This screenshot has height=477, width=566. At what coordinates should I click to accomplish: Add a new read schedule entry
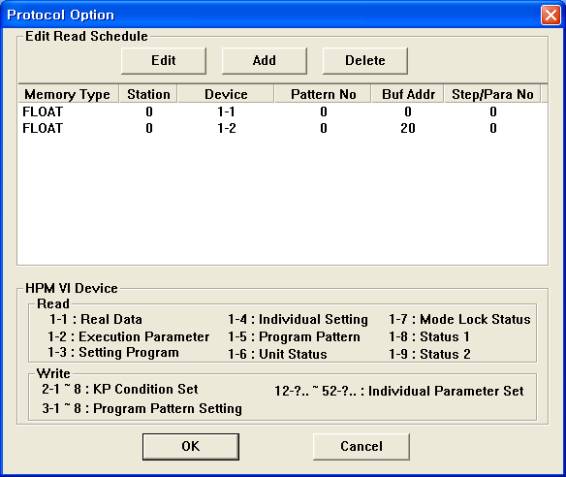[264, 61]
